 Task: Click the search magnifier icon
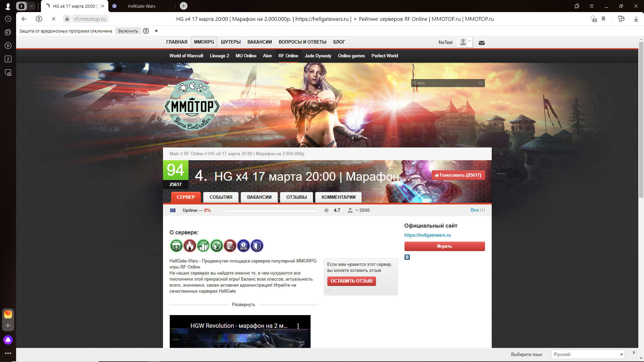coord(481,83)
